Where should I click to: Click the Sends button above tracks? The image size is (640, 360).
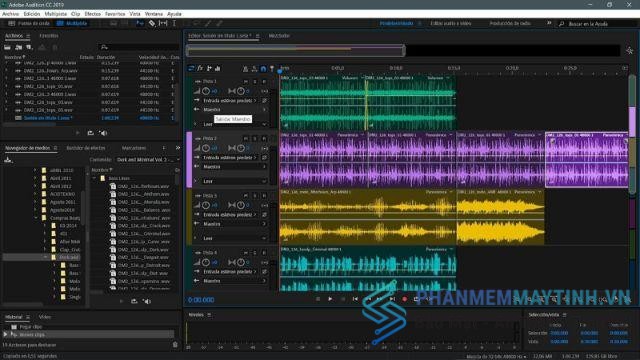tap(209, 69)
